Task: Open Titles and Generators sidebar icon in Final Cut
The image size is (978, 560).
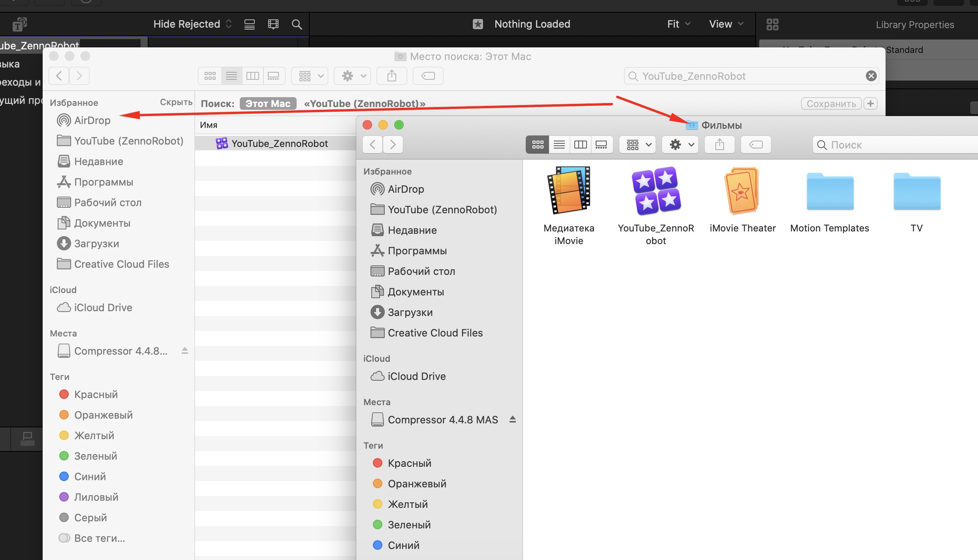Action: (x=19, y=24)
